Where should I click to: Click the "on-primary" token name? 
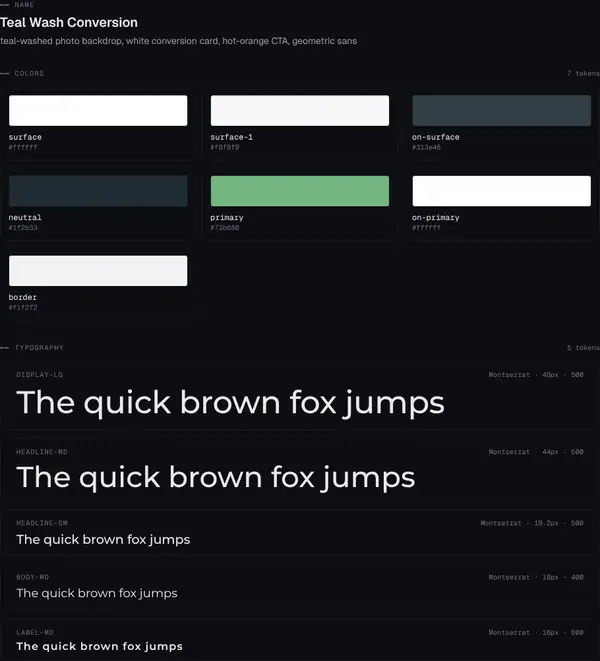pyautogui.click(x=436, y=218)
